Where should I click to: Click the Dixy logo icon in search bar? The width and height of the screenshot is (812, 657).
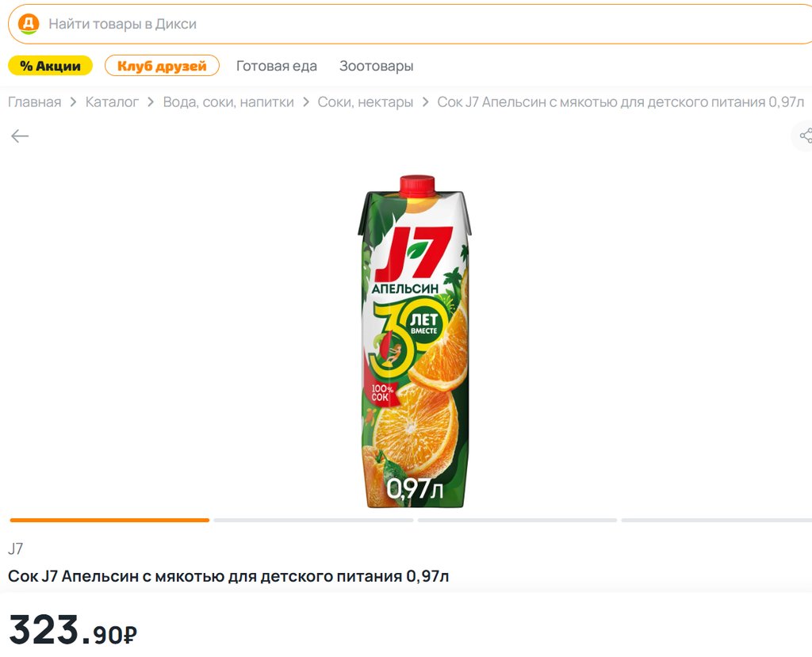(29, 24)
